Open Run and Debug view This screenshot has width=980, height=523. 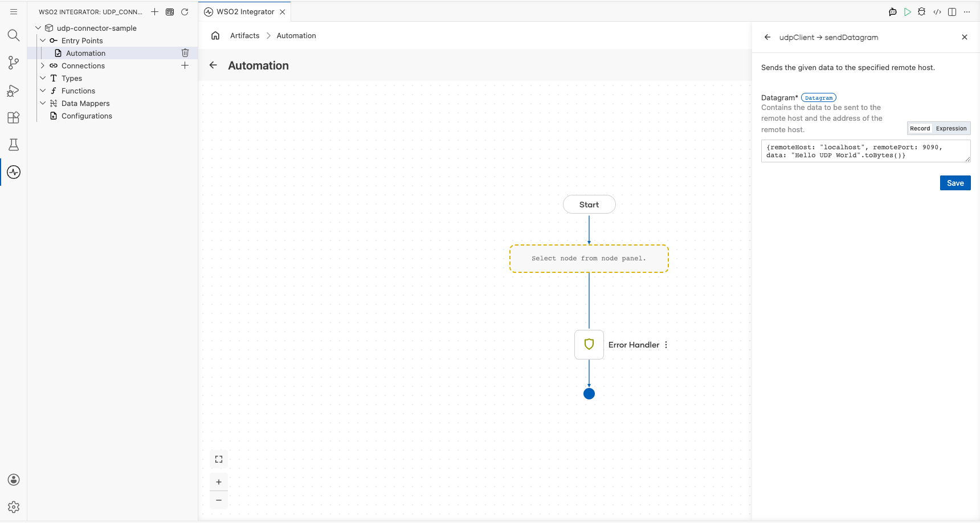point(14,90)
